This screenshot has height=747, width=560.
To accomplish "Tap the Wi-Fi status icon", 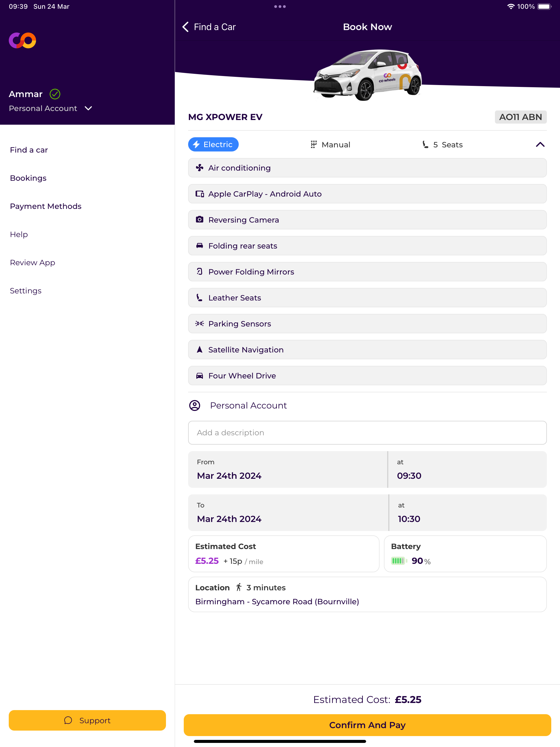I will click(x=511, y=6).
